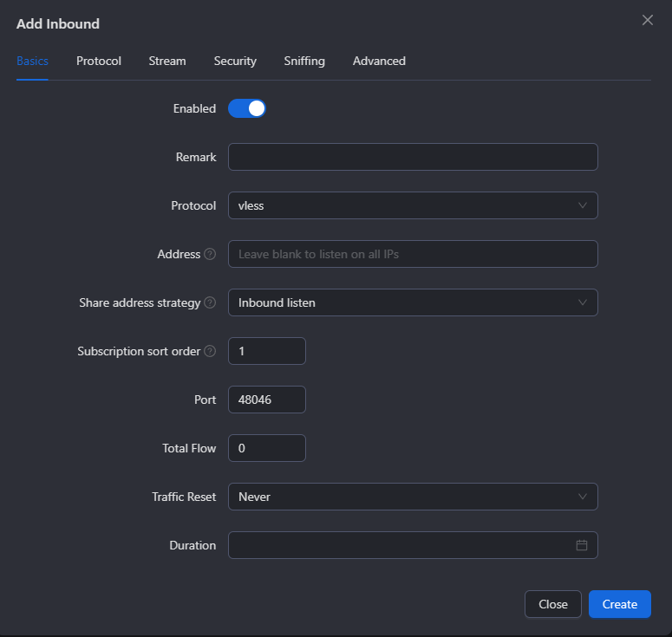Click the Address input field
Screen dimensions: 672x637
pyautogui.click(x=413, y=254)
